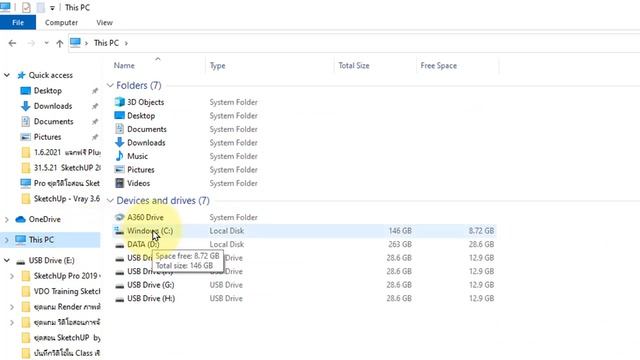Open VDO Training Sketch folder in sidebar
Screen dimensions: 640x360
pos(67,291)
